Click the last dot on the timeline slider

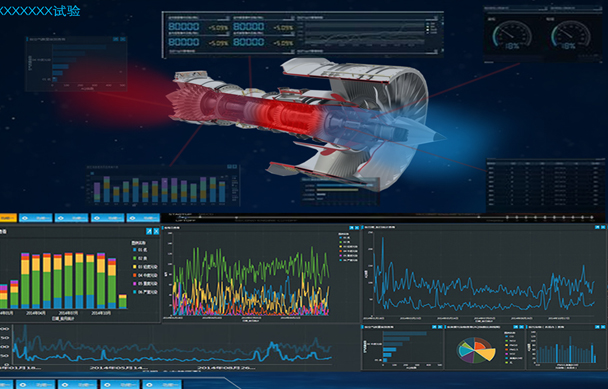click(592, 218)
